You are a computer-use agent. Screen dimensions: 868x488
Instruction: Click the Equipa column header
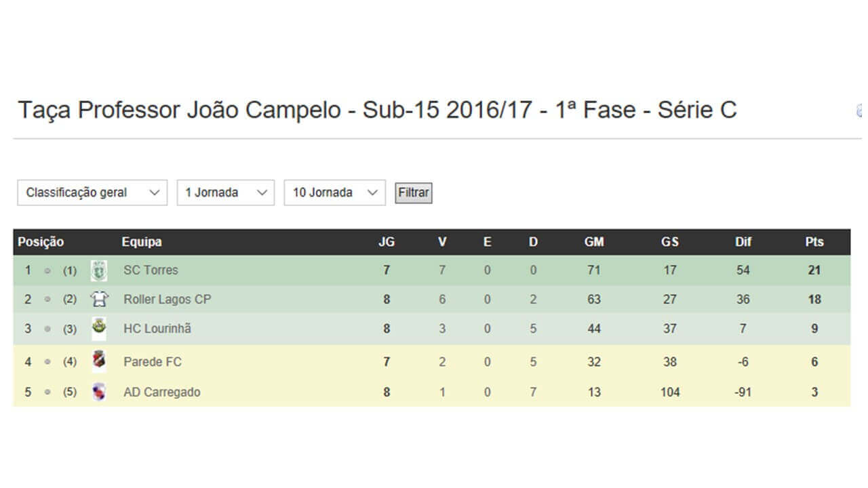pos(142,242)
